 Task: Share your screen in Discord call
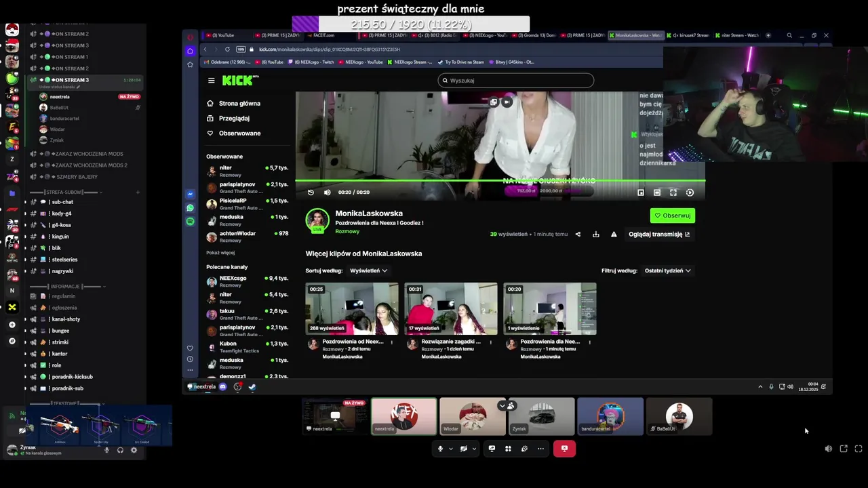click(492, 449)
